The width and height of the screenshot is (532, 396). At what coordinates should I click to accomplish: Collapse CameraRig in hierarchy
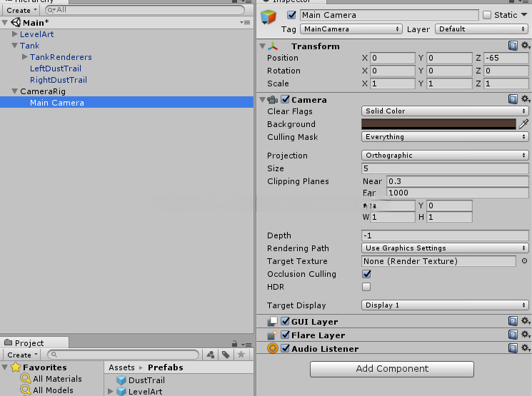pos(14,91)
